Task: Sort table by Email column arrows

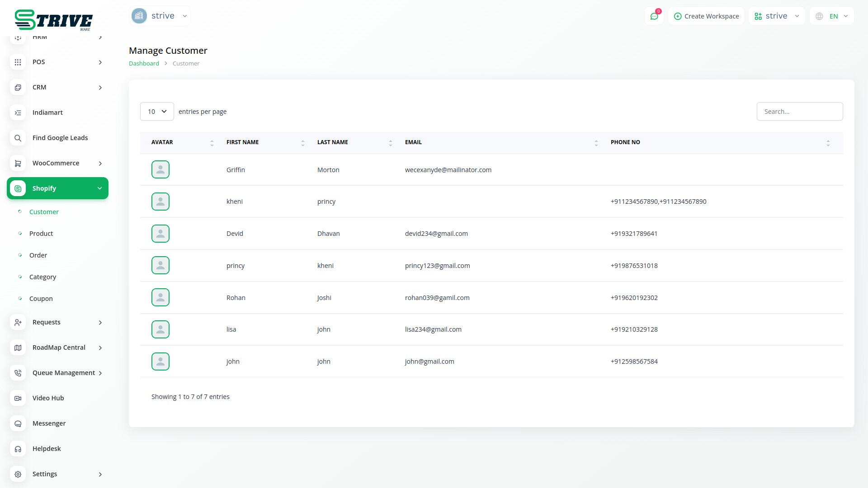Action: coord(596,143)
